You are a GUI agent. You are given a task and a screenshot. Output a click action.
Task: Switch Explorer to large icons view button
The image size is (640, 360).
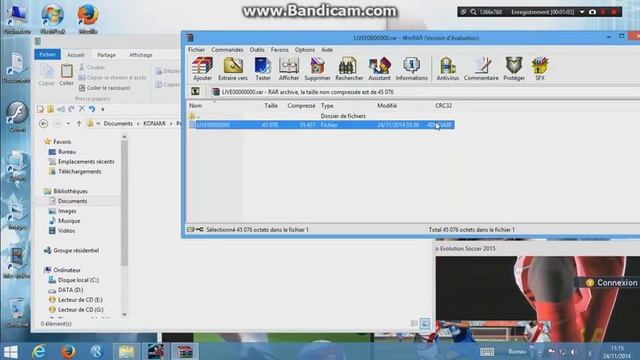(425, 324)
